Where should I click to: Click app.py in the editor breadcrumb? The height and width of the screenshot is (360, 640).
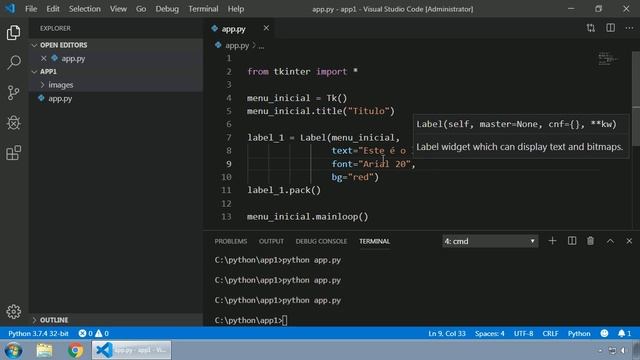pos(237,46)
